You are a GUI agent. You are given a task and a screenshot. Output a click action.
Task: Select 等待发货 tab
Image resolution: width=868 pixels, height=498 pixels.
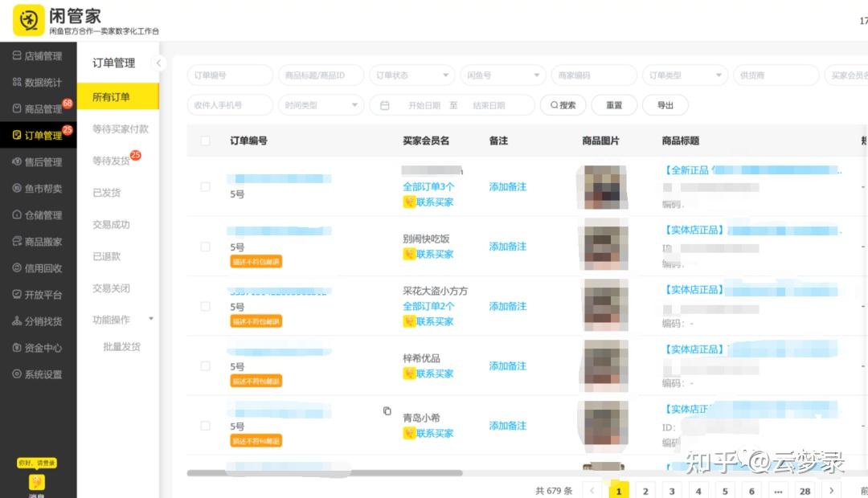(111, 161)
